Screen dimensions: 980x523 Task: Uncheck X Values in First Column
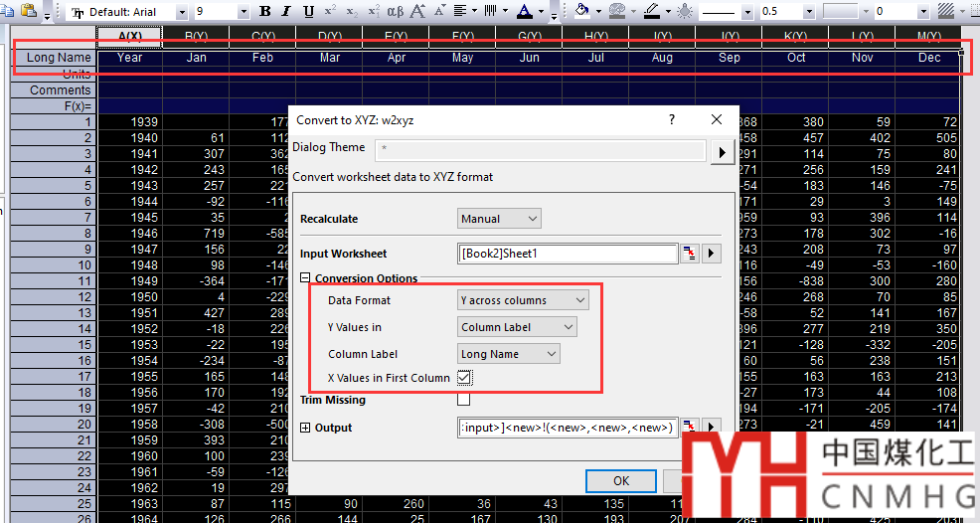464,377
